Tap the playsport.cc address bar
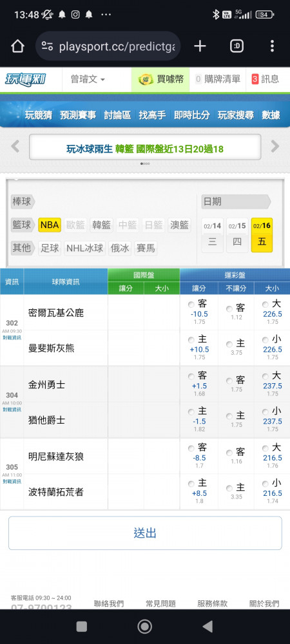290x644 pixels. pos(108,46)
